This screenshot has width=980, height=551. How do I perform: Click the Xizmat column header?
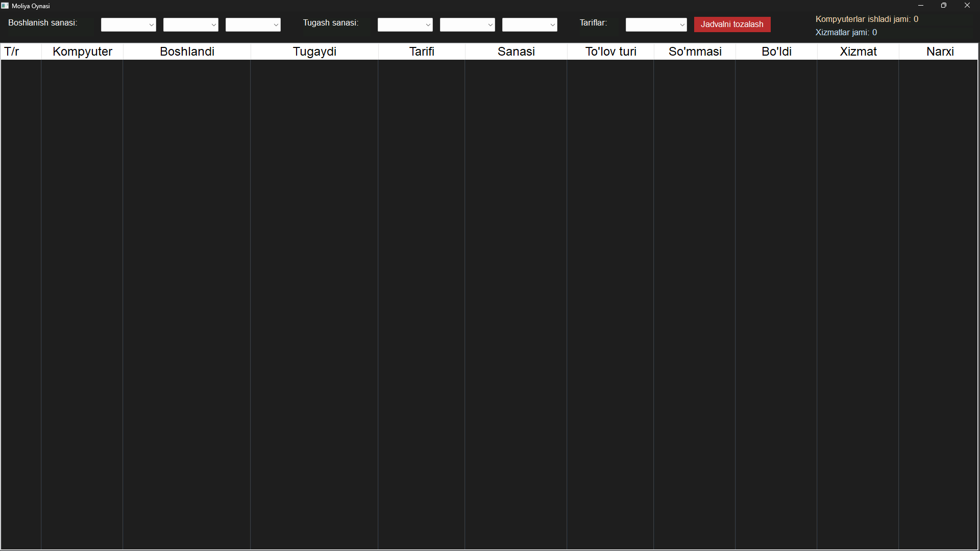858,52
